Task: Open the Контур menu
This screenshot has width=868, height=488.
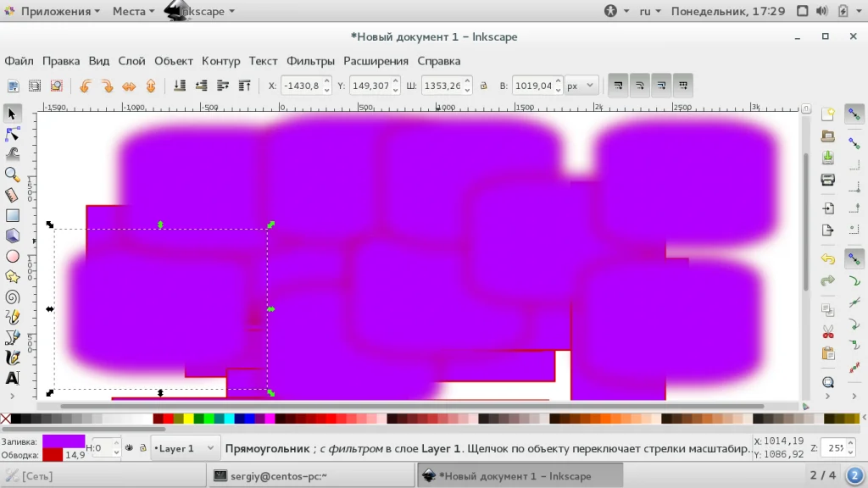Action: (221, 61)
